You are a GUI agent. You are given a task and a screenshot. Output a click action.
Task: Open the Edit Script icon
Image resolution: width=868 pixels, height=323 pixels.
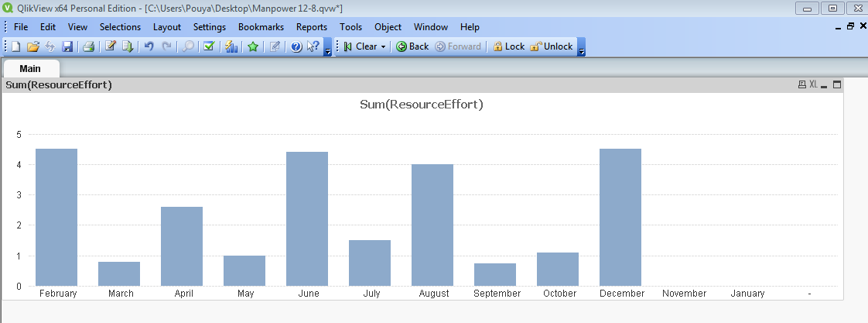tap(110, 46)
